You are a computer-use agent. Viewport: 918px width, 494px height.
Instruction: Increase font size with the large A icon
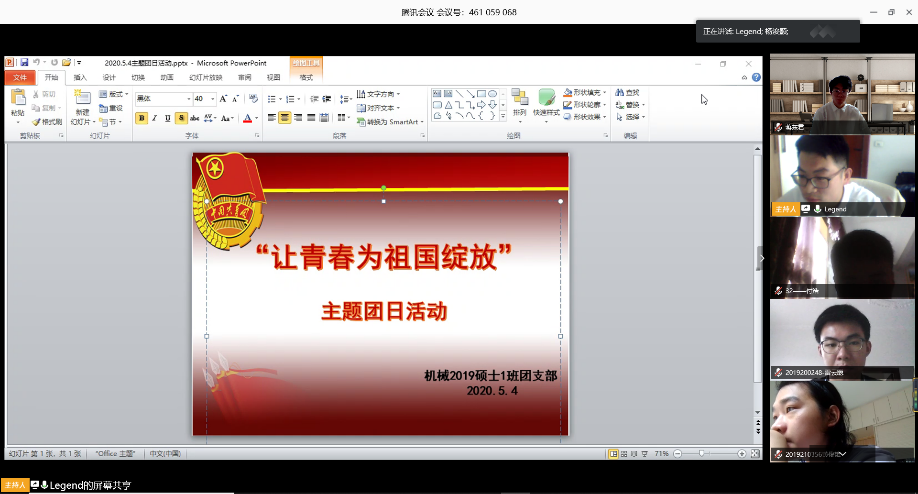[x=223, y=98]
